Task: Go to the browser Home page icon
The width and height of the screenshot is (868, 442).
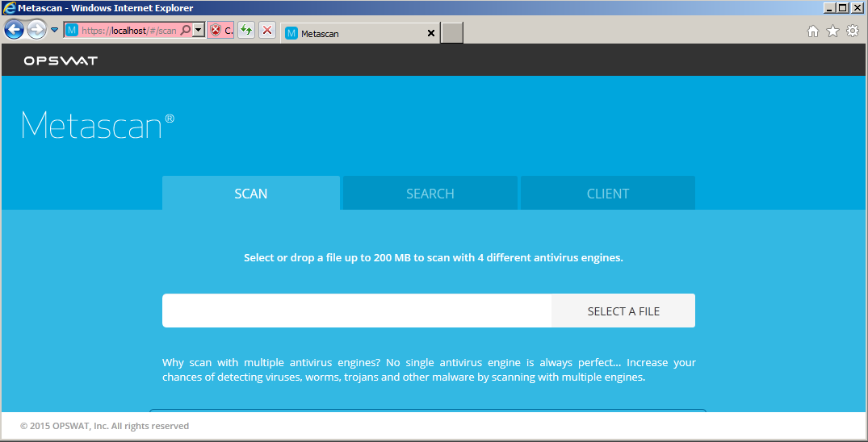Action: click(x=813, y=31)
